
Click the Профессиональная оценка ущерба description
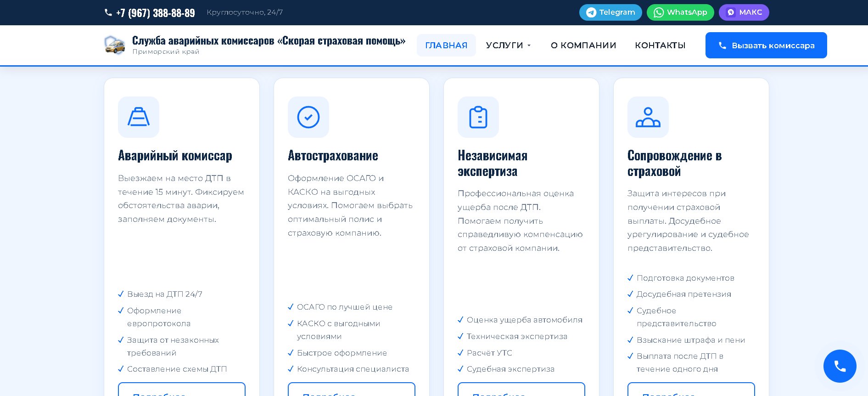coord(520,221)
